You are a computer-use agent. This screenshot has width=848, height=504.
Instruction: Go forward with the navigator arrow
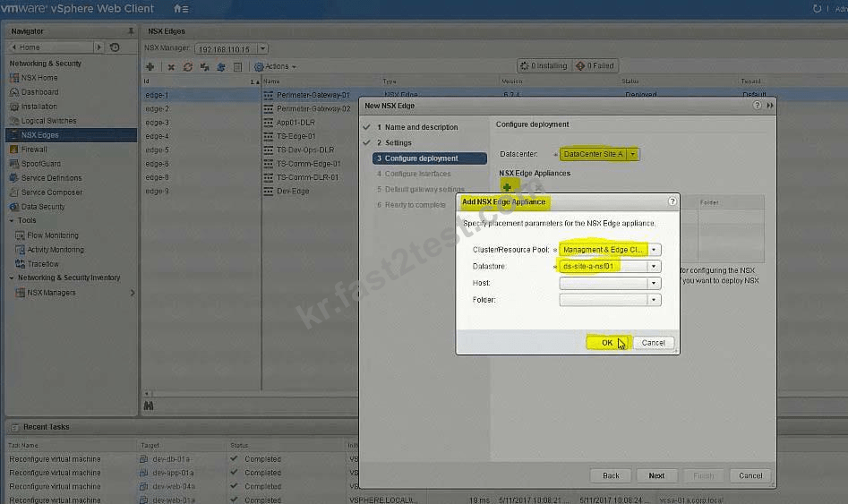tap(99, 47)
